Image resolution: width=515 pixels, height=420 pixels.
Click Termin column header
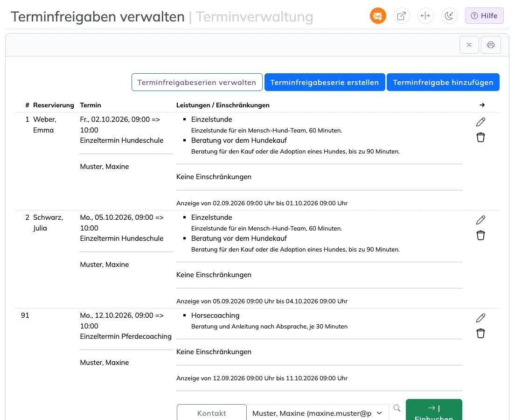pyautogui.click(x=90, y=105)
